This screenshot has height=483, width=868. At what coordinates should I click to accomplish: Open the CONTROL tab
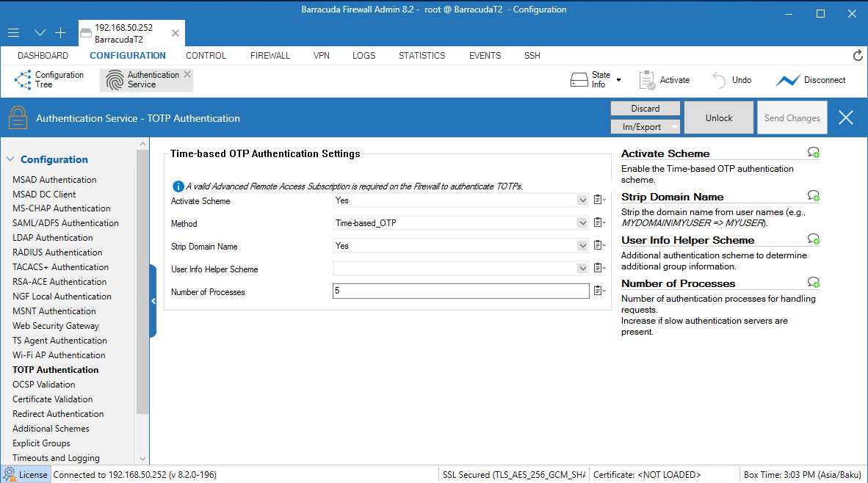(x=206, y=55)
